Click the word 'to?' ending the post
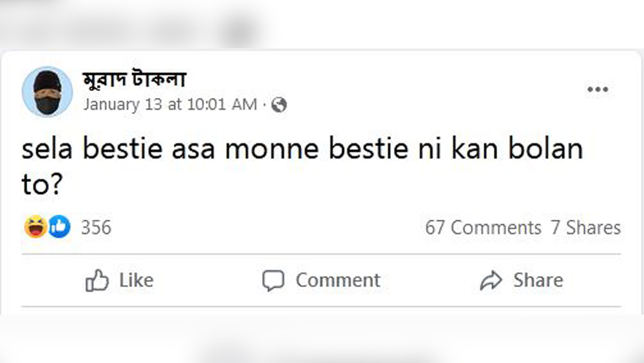Image resolution: width=644 pixels, height=363 pixels. tap(42, 185)
